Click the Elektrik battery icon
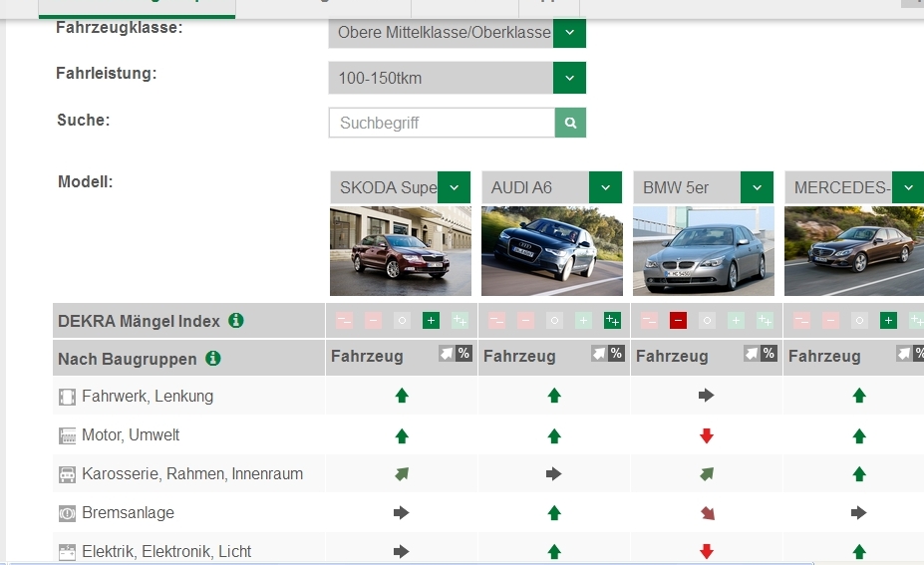This screenshot has height=565, width=924. point(67,551)
